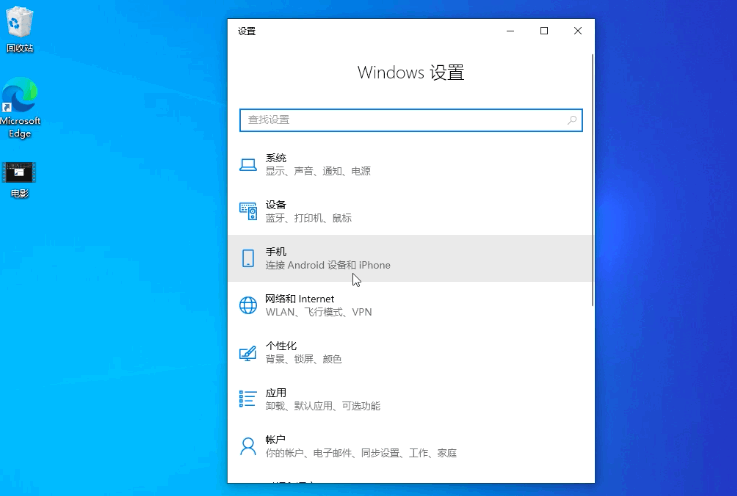
Task: Open the 系统 settings category
Action: [x=409, y=165]
